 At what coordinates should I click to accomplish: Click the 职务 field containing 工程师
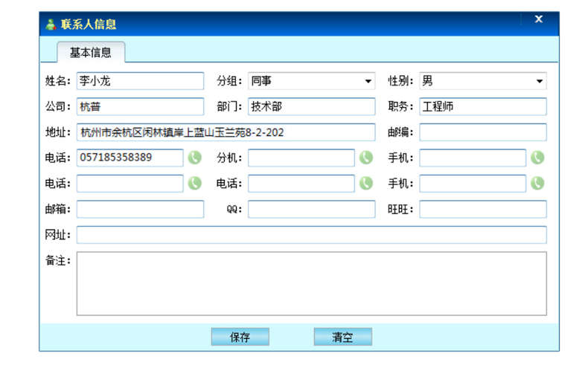pos(482,106)
